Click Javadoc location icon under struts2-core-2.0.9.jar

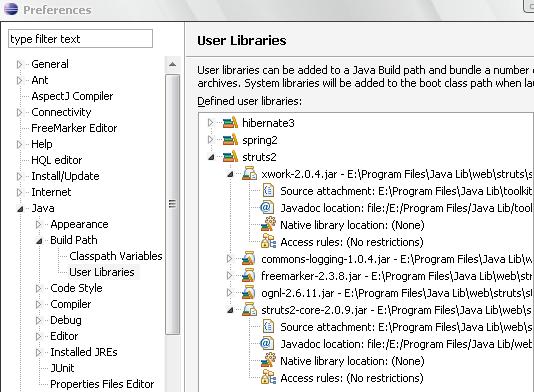(x=267, y=344)
